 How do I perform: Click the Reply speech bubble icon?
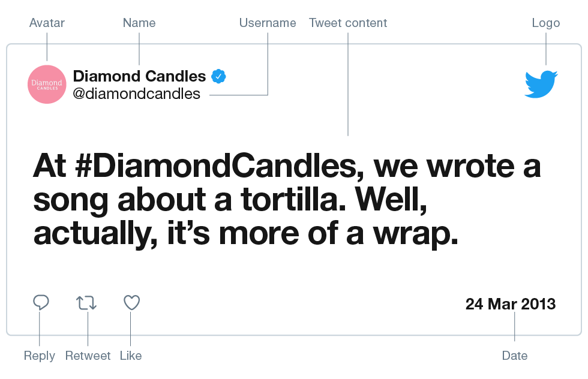pyautogui.click(x=41, y=302)
